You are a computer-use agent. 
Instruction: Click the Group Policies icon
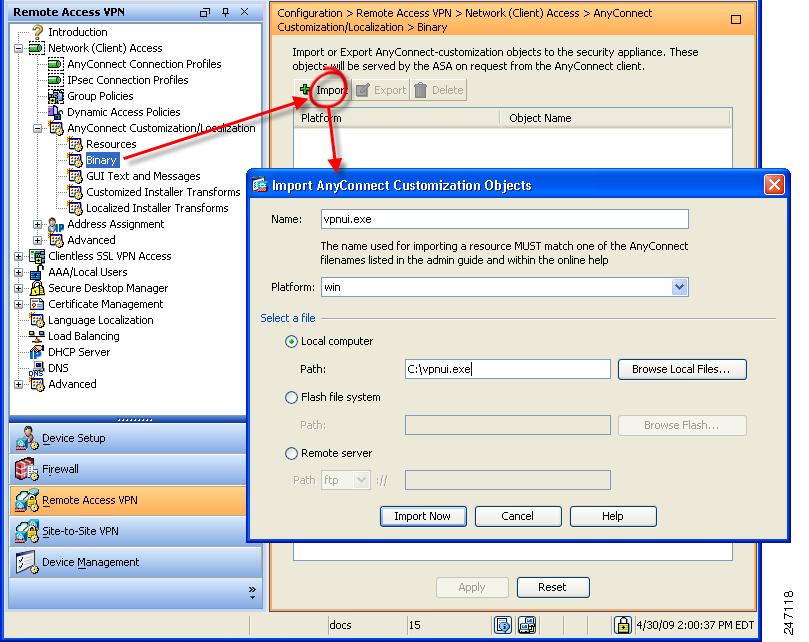pos(56,96)
